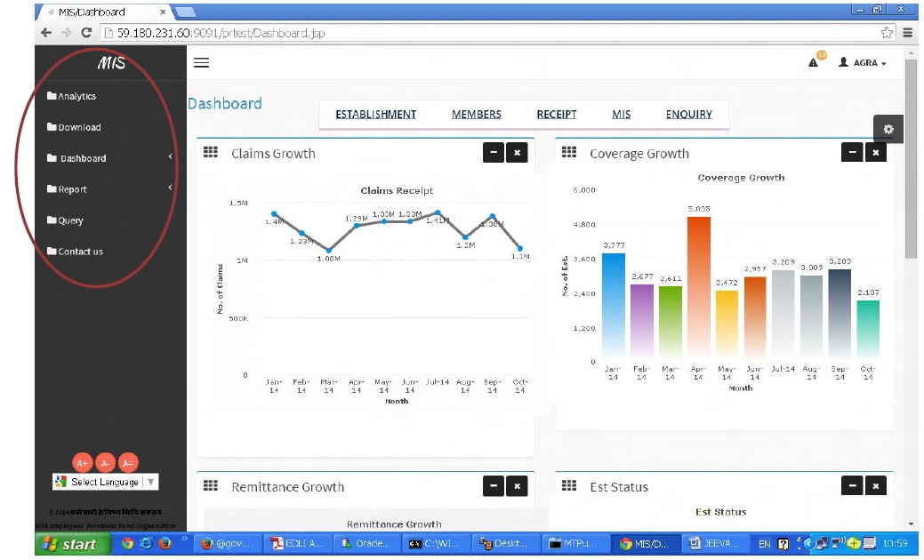Minimize the Coverage Growth panel

click(x=852, y=153)
